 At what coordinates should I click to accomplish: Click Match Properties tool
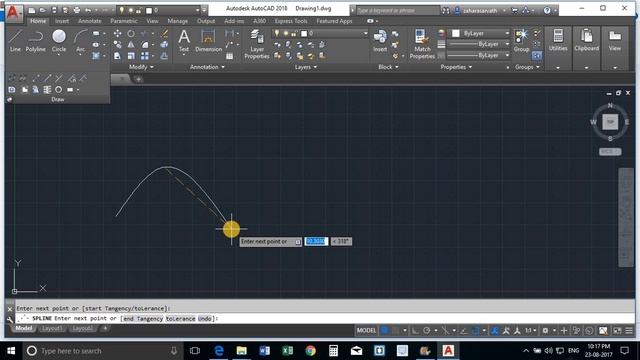(x=422, y=44)
